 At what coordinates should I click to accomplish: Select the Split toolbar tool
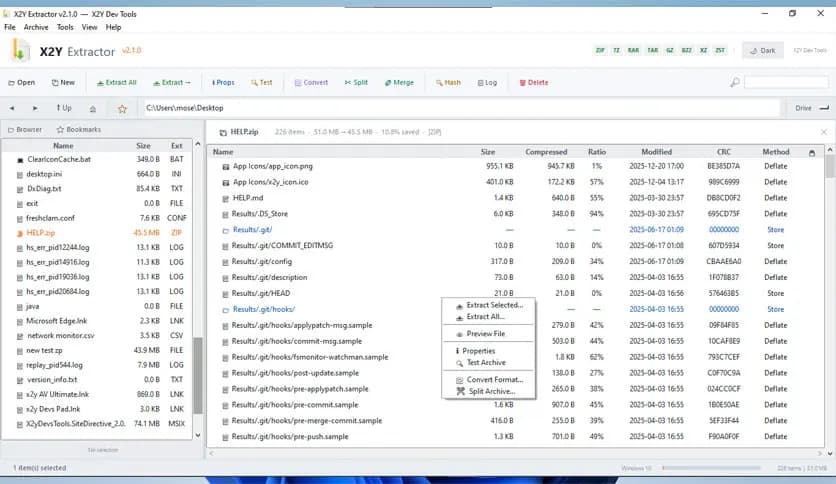pos(356,83)
